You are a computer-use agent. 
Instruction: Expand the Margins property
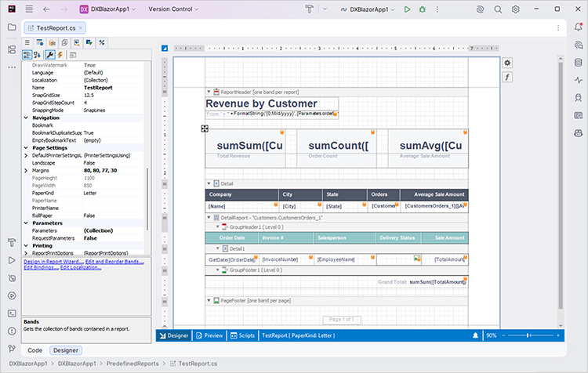[26, 171]
